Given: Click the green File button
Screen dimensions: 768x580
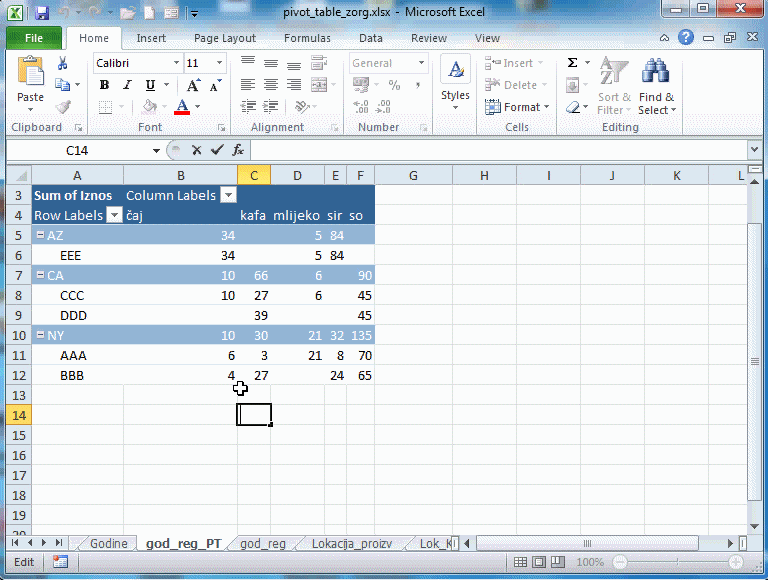Looking at the screenshot, I should [33, 38].
